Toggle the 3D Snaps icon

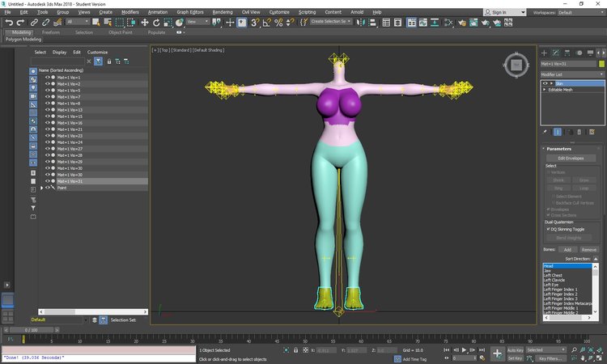point(255,23)
